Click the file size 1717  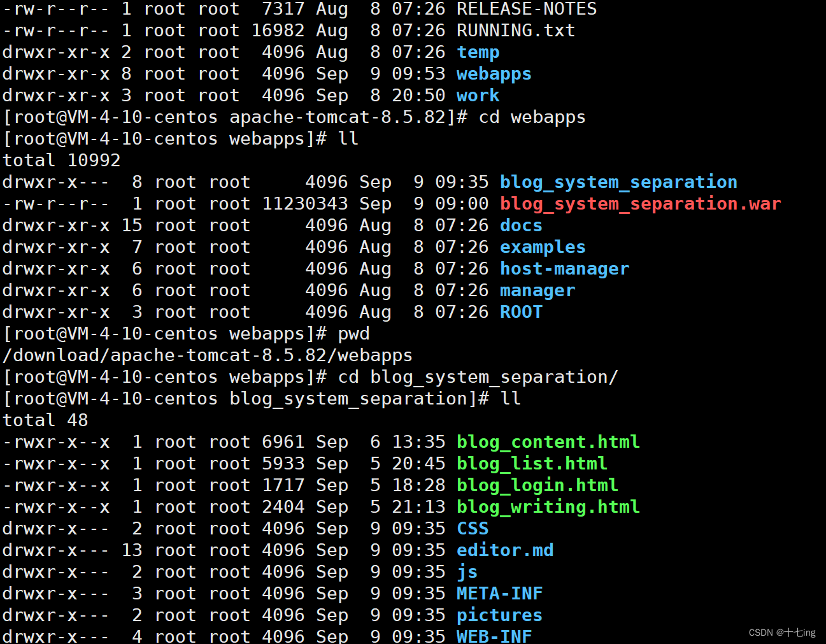tap(283, 485)
